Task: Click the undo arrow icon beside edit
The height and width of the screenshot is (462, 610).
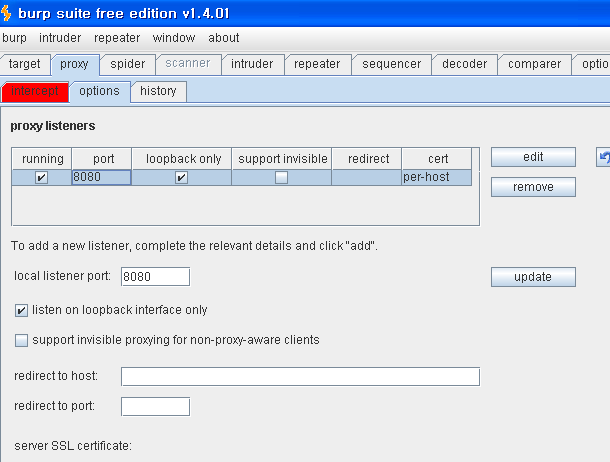Action: click(603, 157)
